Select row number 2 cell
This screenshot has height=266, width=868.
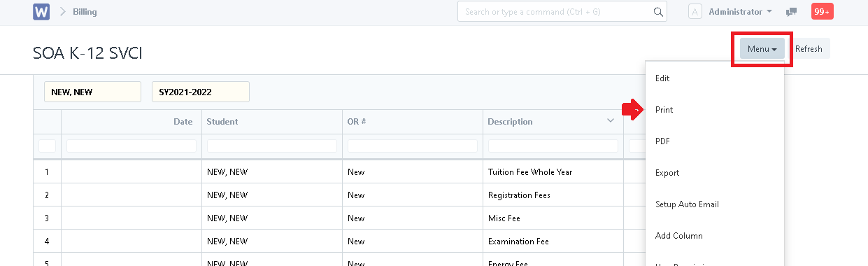click(x=47, y=195)
